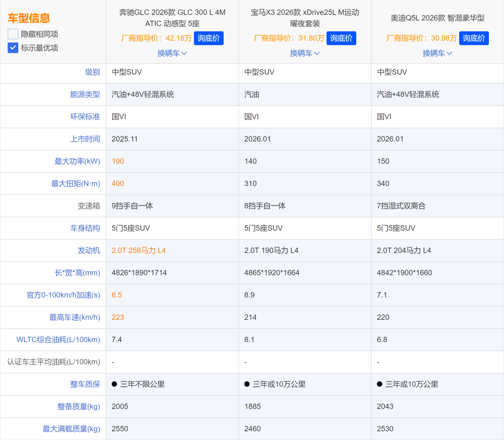The width and height of the screenshot is (504, 440).
Task: Open the 奥迪Q5L 2026款 model title
Action: (x=437, y=18)
